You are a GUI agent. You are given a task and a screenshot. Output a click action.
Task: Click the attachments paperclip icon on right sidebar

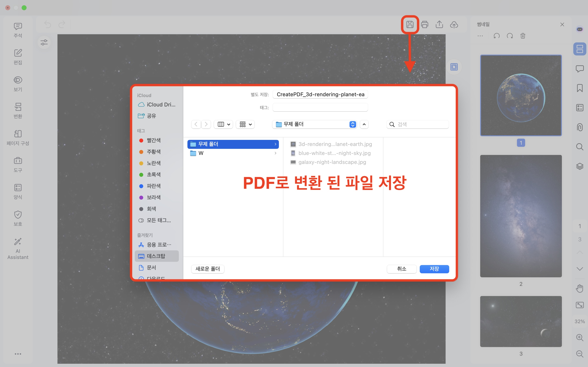point(580,127)
